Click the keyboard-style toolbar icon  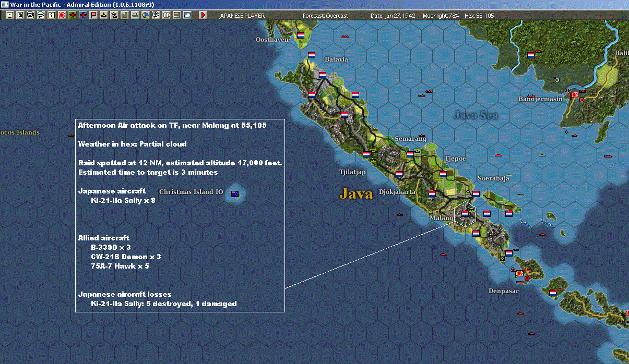tap(176, 15)
